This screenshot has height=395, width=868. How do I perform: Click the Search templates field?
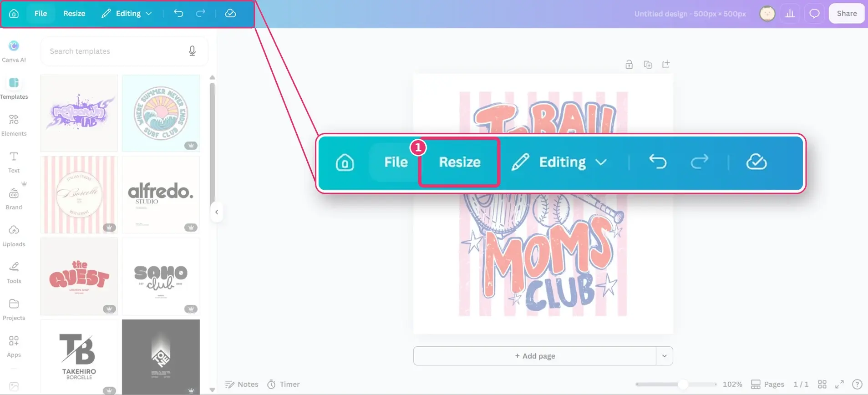(124, 51)
